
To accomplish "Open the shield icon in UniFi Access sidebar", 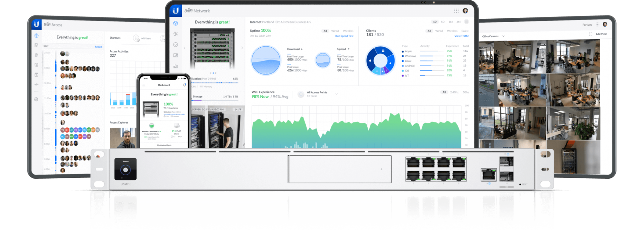I will click(36, 65).
